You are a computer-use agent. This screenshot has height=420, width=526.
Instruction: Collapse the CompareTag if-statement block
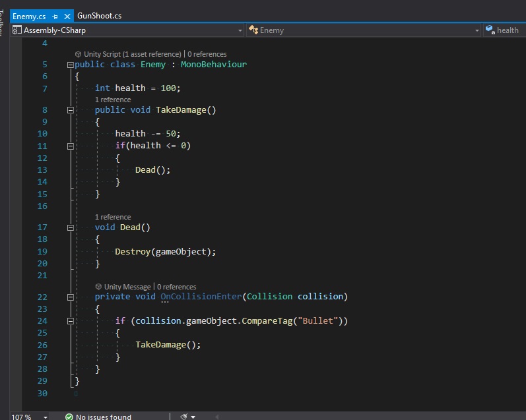[71, 321]
